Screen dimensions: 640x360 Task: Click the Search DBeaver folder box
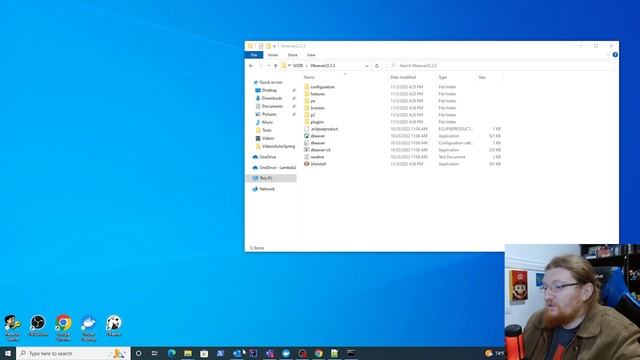click(500, 66)
